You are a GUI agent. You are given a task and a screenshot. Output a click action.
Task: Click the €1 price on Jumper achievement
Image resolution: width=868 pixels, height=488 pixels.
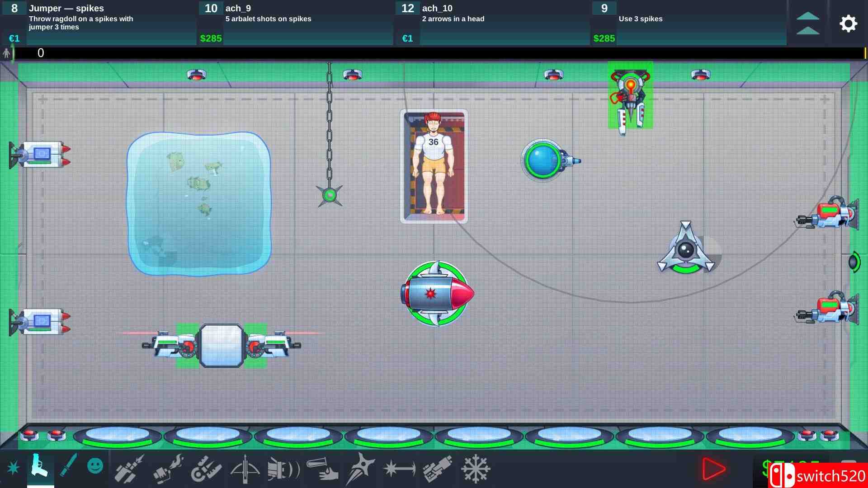tap(14, 38)
